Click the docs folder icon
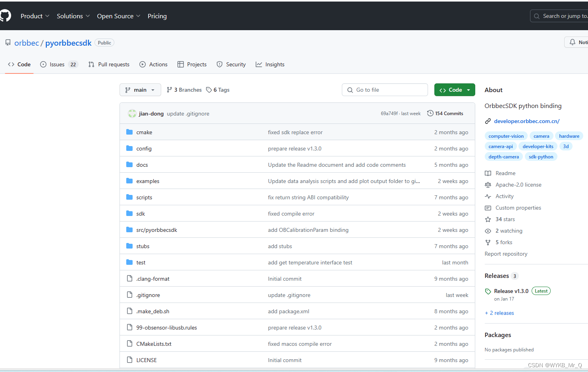The height and width of the screenshot is (372, 588). click(129, 164)
